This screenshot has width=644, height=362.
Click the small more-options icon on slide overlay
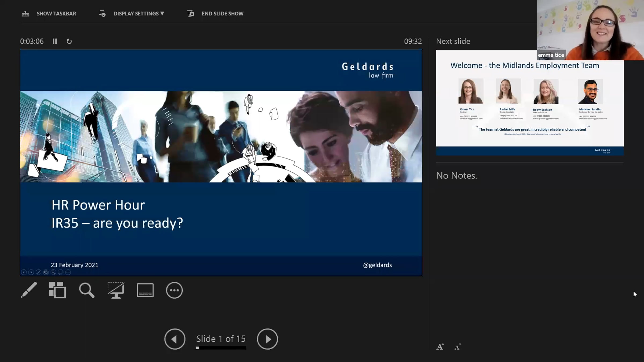tap(68, 272)
